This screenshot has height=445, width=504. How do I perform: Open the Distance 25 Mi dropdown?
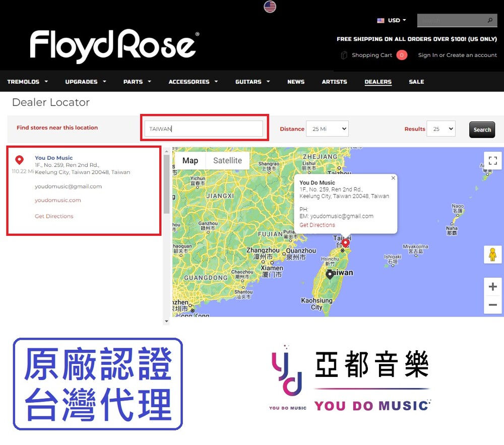coord(327,129)
